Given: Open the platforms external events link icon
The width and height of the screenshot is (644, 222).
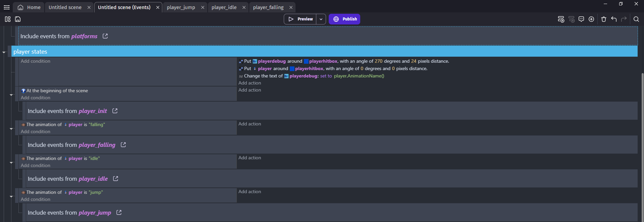Looking at the screenshot, I should (x=105, y=36).
